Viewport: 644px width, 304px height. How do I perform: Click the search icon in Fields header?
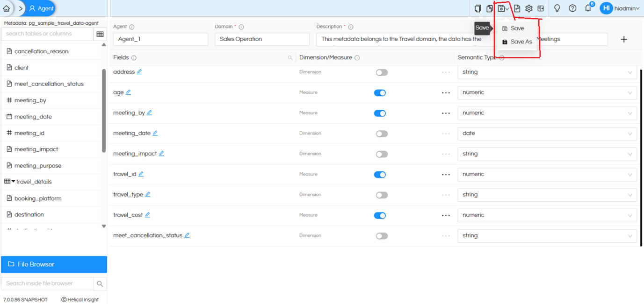click(290, 58)
